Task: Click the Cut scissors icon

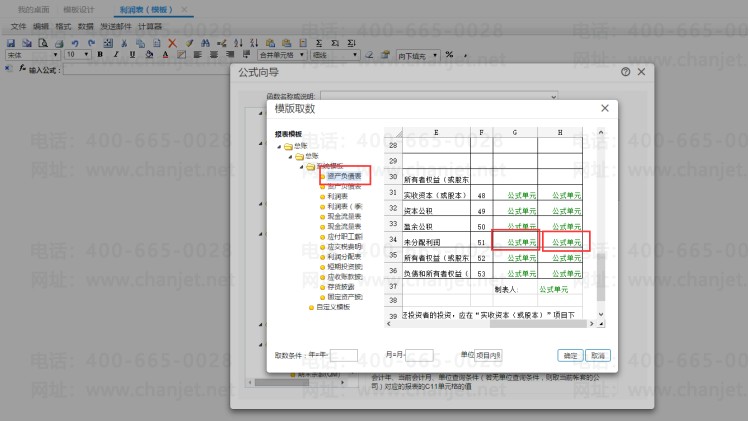Action: [x=124, y=43]
